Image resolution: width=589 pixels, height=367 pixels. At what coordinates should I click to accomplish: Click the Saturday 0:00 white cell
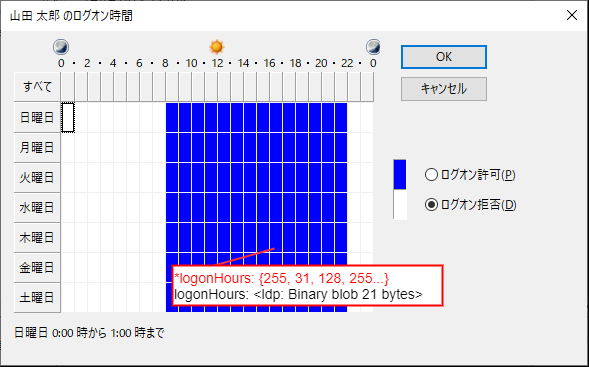[x=68, y=298]
